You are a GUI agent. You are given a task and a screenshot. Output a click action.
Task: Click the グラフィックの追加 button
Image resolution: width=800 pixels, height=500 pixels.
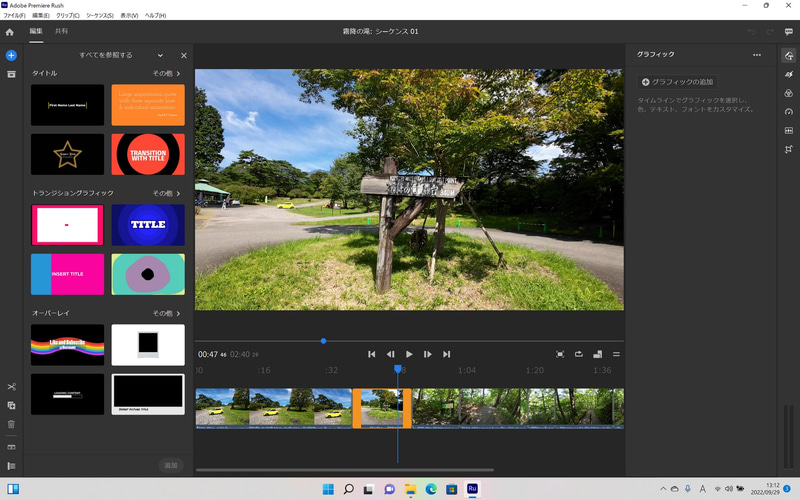point(678,82)
